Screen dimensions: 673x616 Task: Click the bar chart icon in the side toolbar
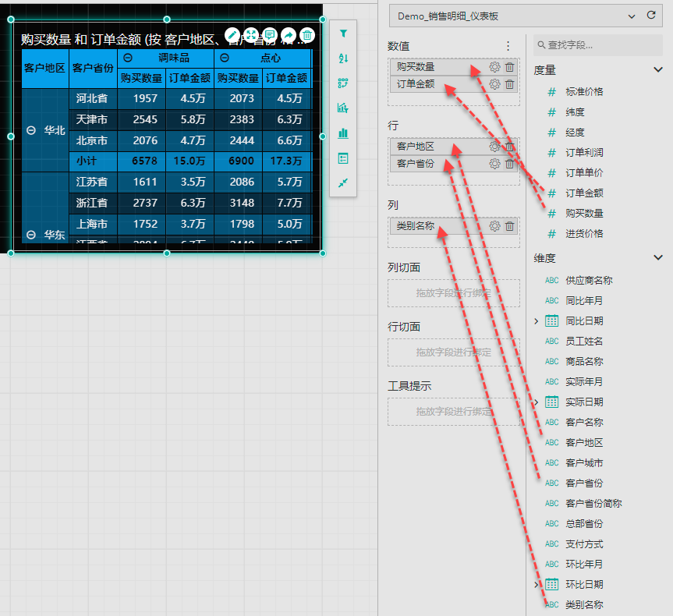tap(343, 133)
